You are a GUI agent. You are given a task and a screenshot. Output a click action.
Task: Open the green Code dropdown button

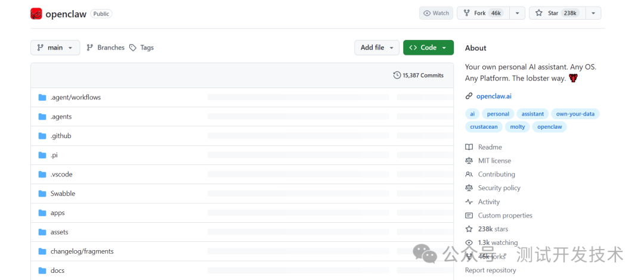click(x=428, y=48)
